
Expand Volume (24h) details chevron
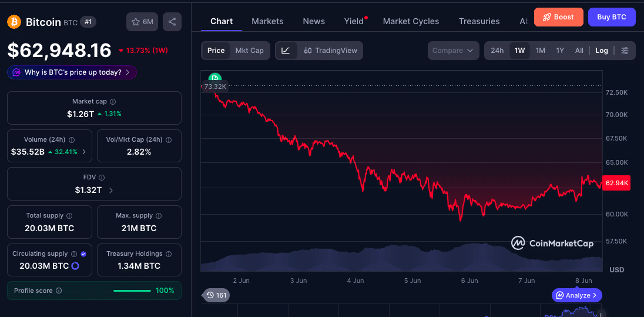click(x=84, y=152)
